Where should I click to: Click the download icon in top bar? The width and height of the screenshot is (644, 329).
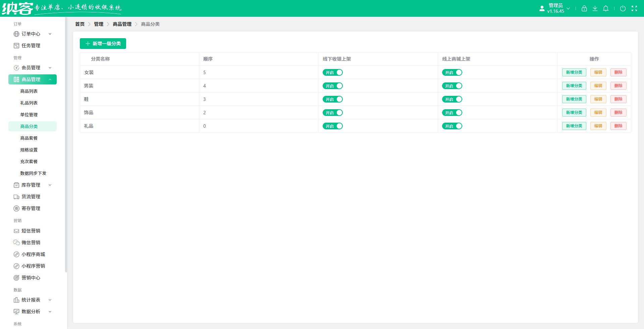click(x=595, y=8)
